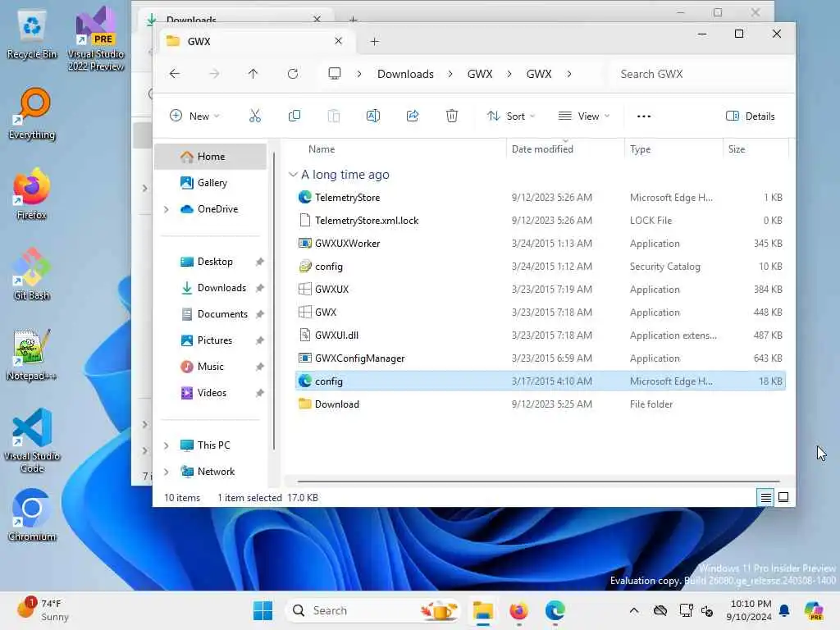The width and height of the screenshot is (840, 630).
Task: Open Firefox desktop shortcut
Action: coord(32,194)
